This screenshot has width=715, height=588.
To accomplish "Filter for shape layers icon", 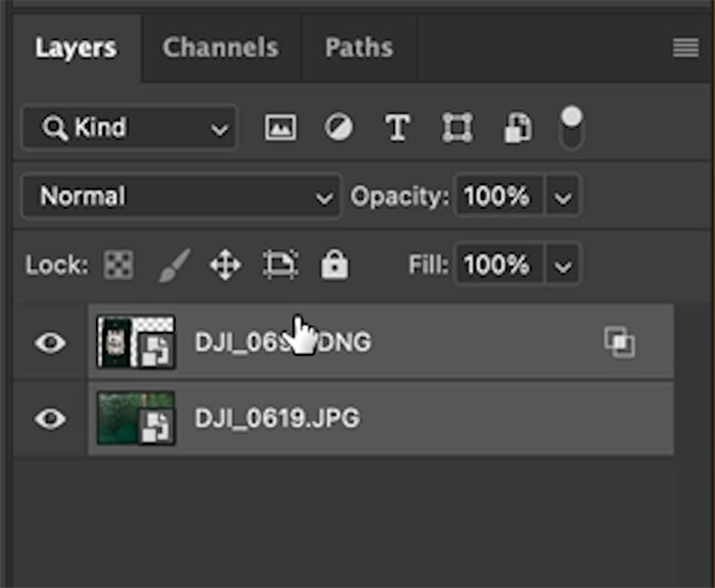I will (457, 127).
